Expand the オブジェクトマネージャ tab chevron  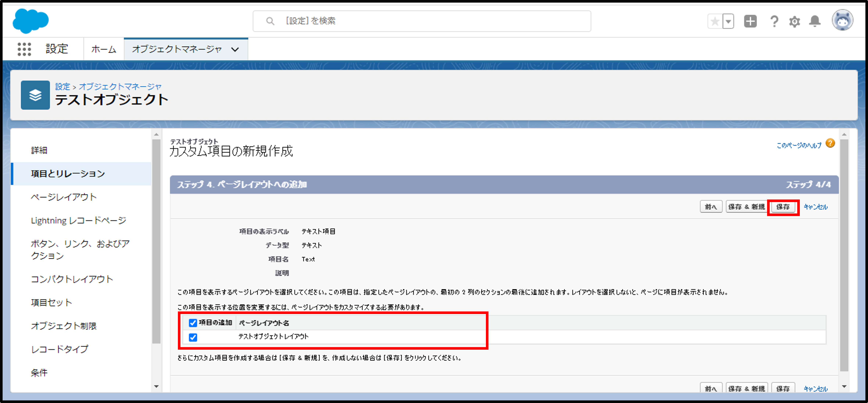point(235,49)
